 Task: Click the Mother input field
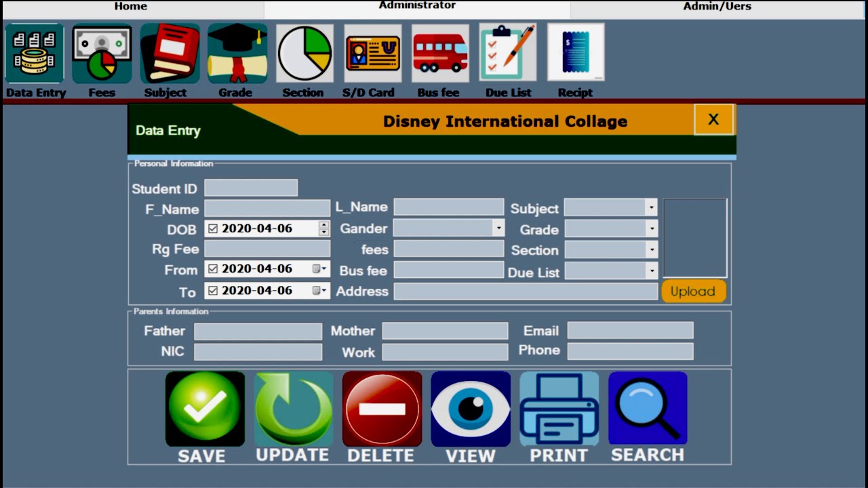pyautogui.click(x=445, y=331)
